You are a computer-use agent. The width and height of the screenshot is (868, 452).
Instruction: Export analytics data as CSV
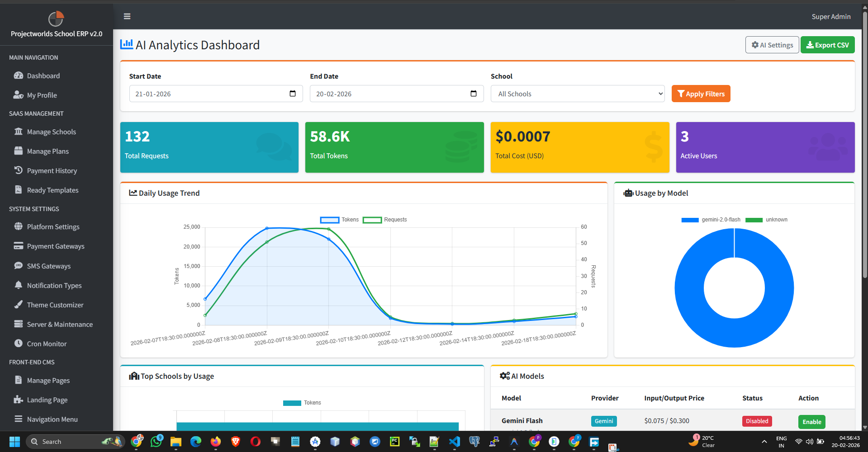pos(827,44)
